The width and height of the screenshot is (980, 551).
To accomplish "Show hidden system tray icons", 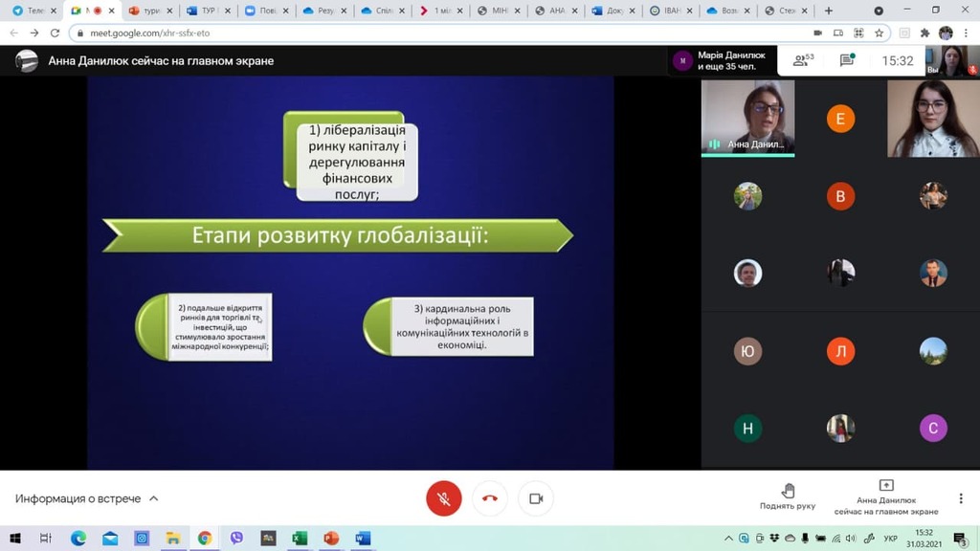I will (729, 539).
